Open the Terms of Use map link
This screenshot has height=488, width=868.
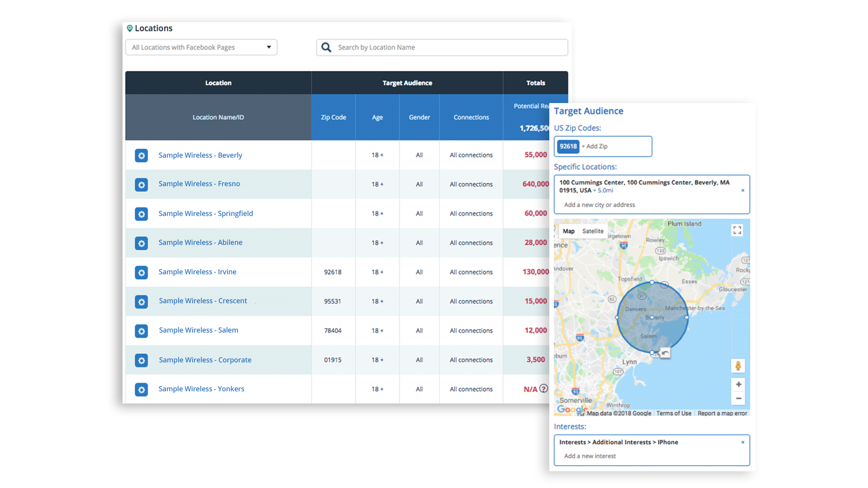(x=674, y=413)
